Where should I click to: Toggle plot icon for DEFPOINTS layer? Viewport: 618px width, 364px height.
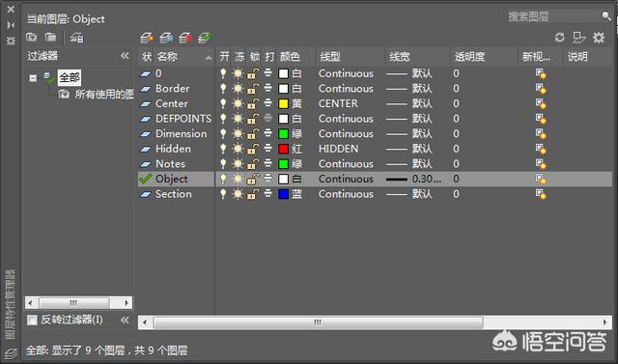point(268,118)
